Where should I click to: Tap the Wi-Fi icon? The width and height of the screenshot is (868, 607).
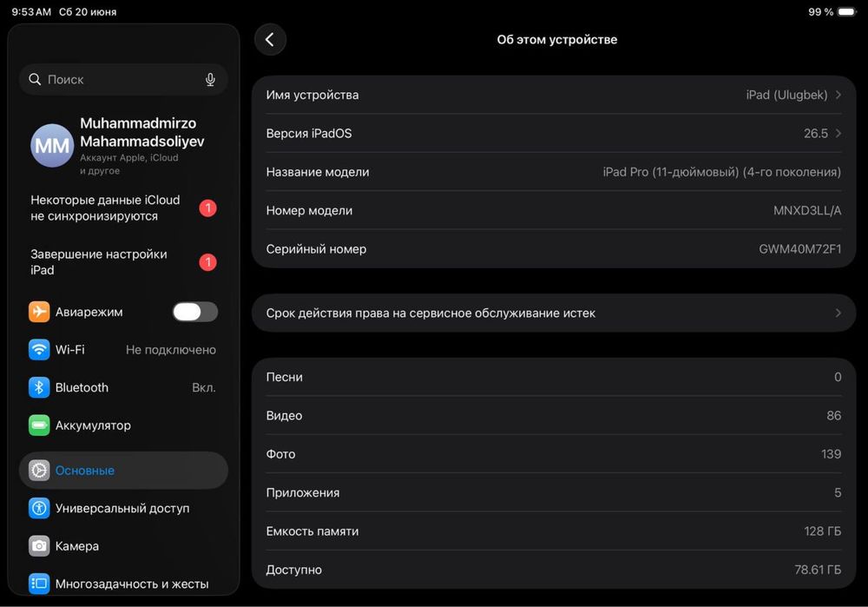pyautogui.click(x=39, y=349)
